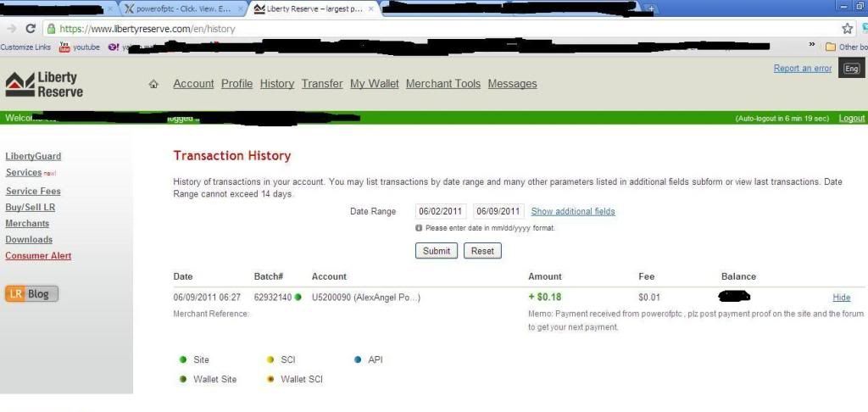Hide the transaction details
This screenshot has width=868, height=412.
coord(842,298)
